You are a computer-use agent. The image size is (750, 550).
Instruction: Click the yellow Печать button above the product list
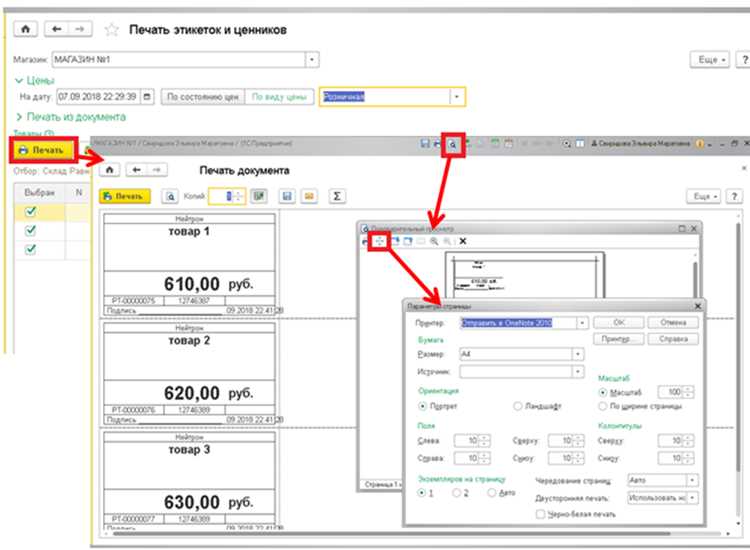43,150
